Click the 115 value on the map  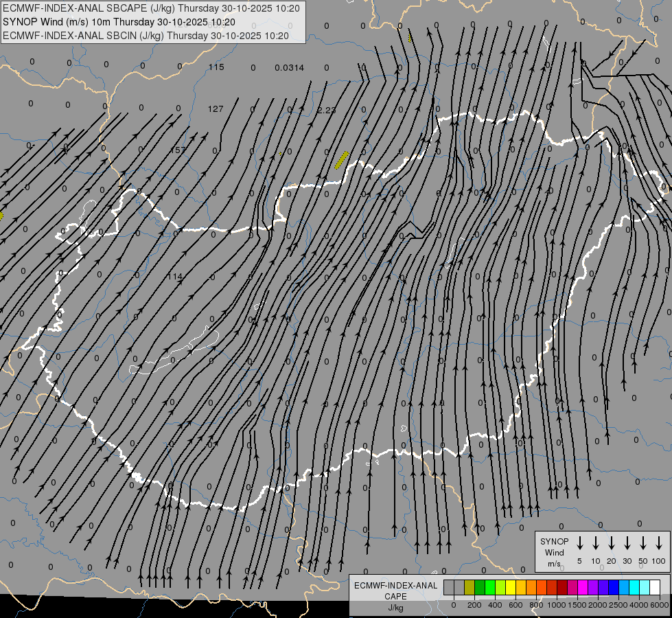click(x=216, y=67)
